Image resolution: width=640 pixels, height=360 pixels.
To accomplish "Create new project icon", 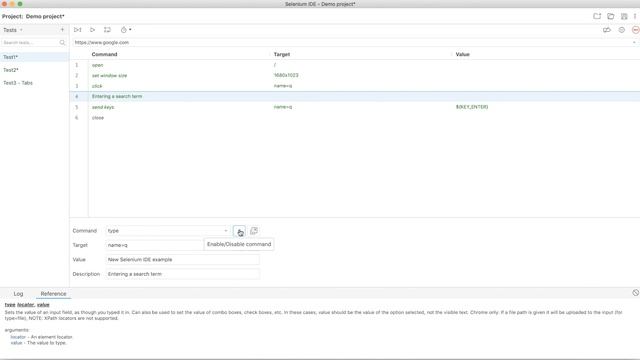I will tap(597, 16).
